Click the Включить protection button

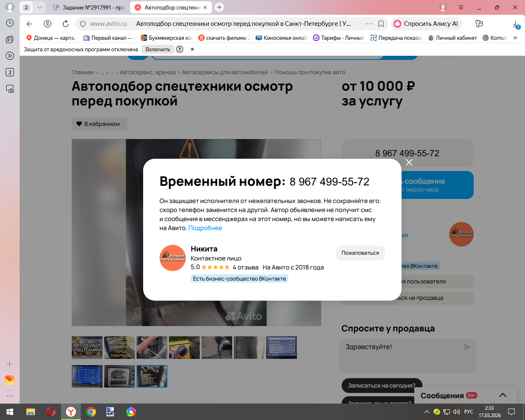(x=158, y=49)
